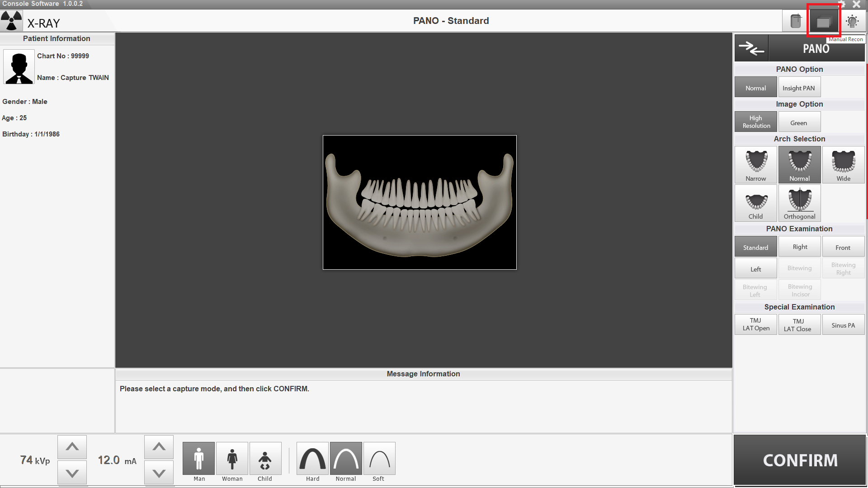
Task: Click the Chart No 99999 text
Action: [63, 56]
